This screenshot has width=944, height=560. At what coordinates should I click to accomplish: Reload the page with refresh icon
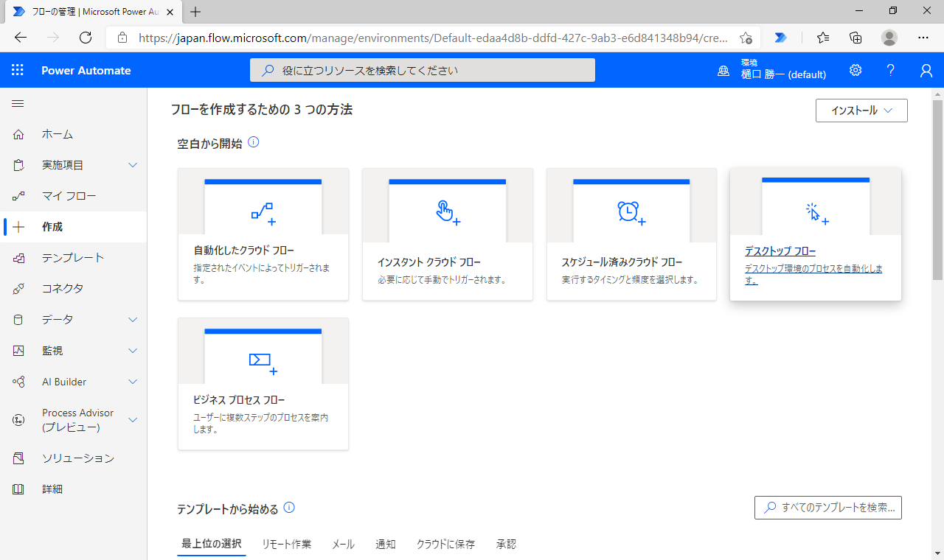(x=86, y=38)
